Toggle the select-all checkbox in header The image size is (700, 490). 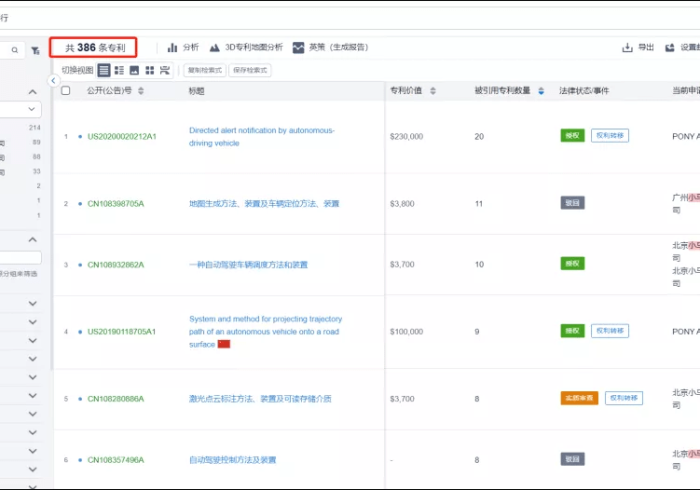(66, 91)
